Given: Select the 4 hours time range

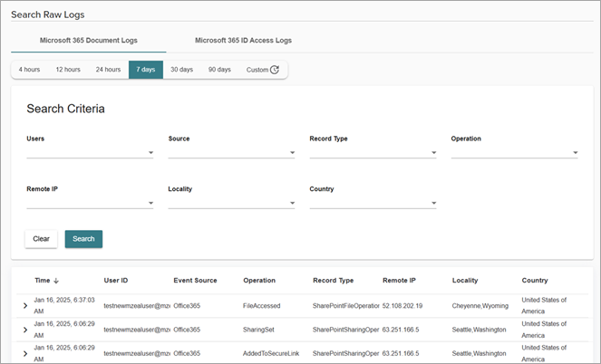Looking at the screenshot, I should pyautogui.click(x=30, y=70).
